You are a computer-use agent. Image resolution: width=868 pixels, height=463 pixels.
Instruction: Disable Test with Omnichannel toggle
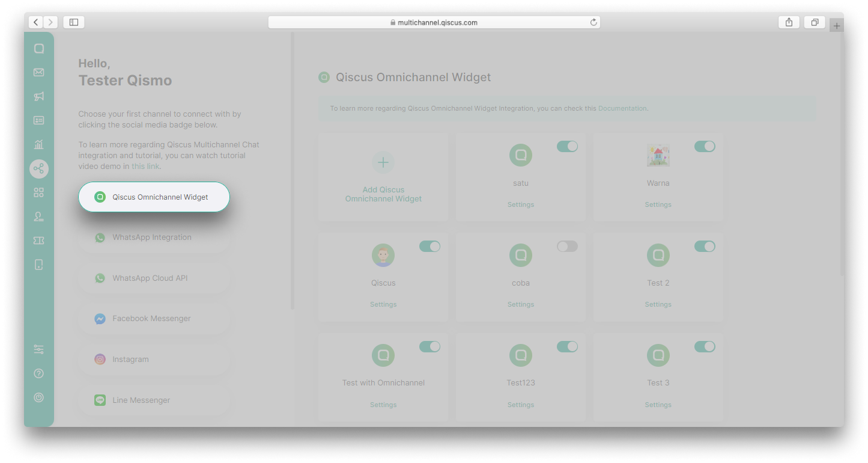point(429,346)
